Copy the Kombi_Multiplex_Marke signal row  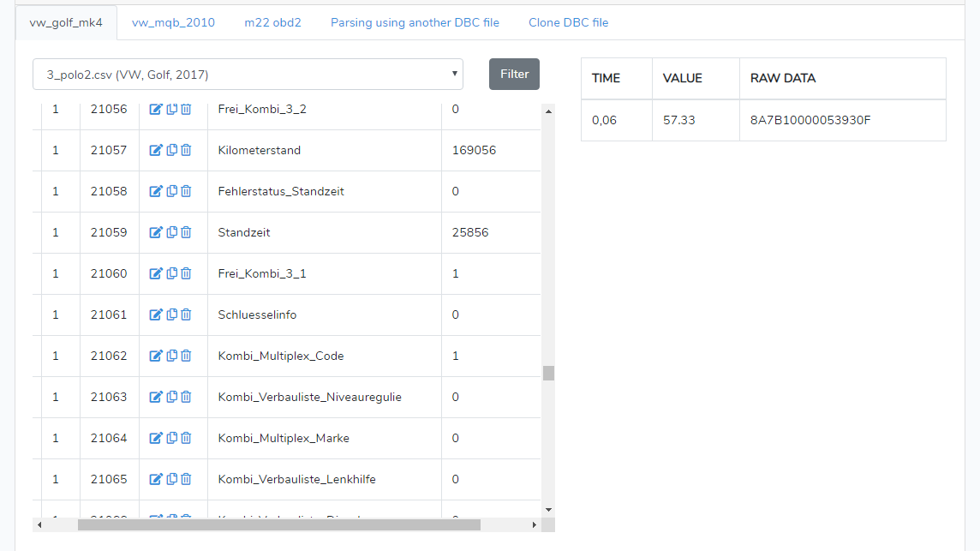pyautogui.click(x=171, y=438)
